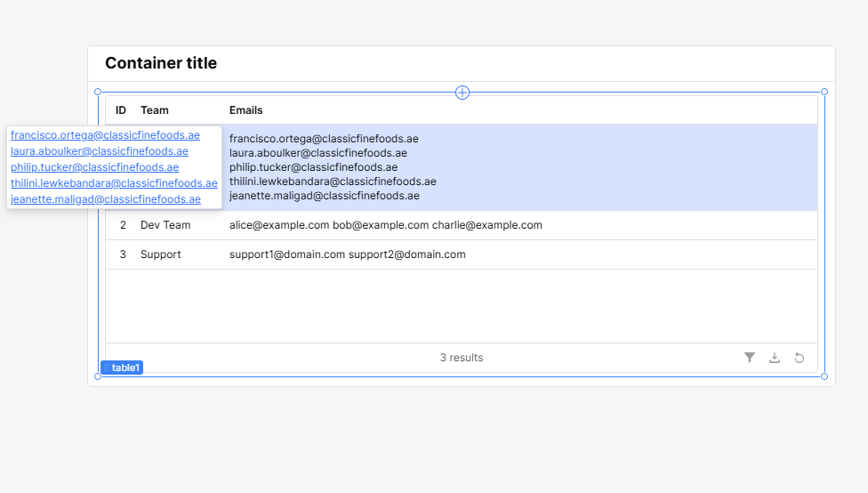This screenshot has width=868, height=493.
Task: Open francisco.ortega email link in popup
Action: (105, 135)
